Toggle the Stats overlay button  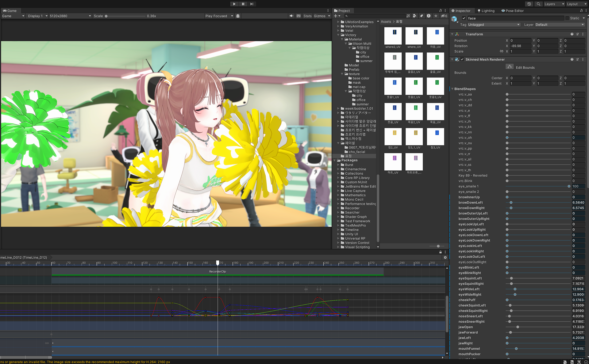tap(307, 16)
